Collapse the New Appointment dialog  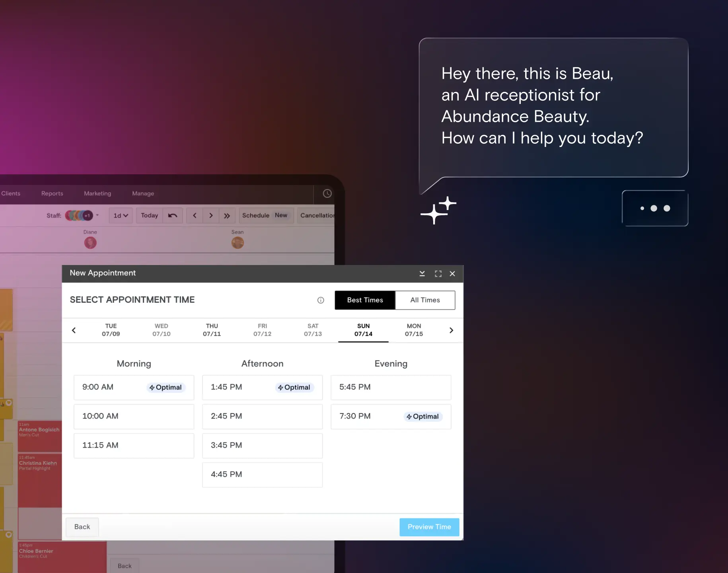click(422, 273)
